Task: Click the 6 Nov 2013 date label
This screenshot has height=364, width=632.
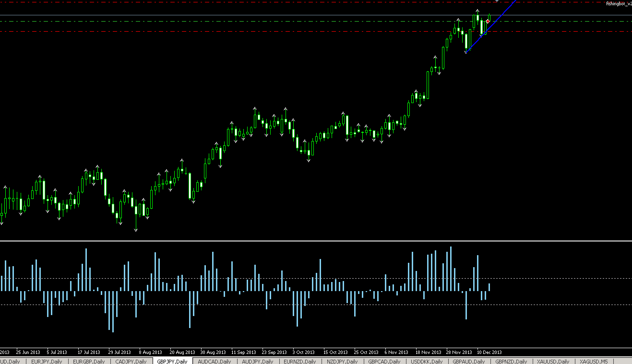Action: coord(396,352)
